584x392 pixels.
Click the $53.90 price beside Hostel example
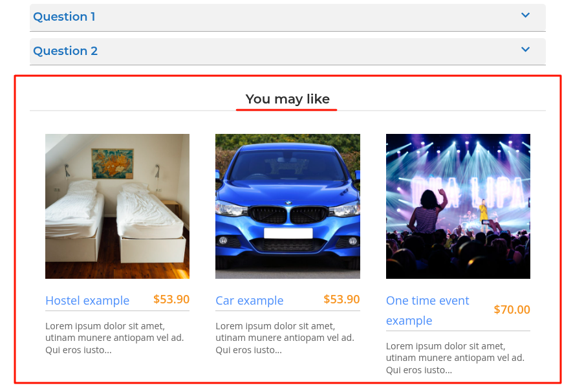click(171, 299)
